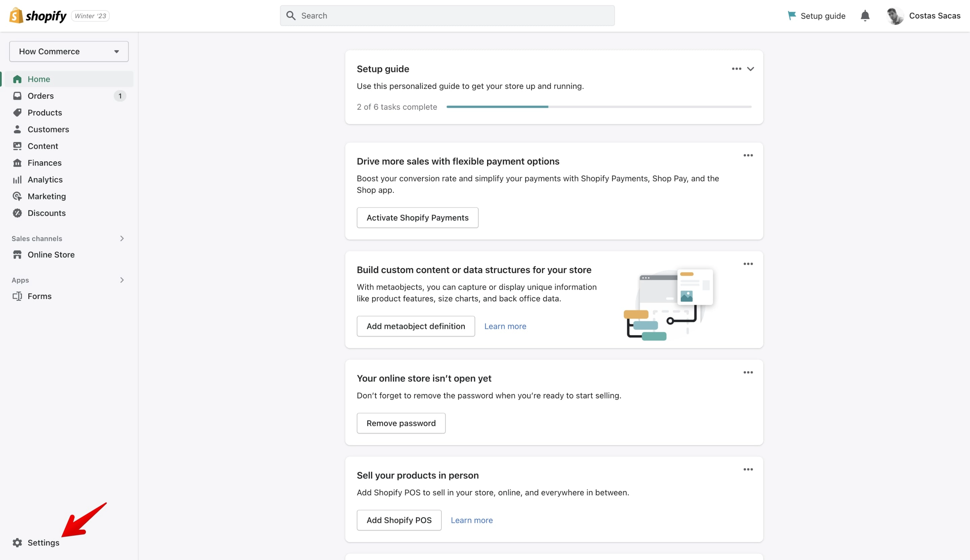This screenshot has height=560, width=970.
Task: Click the Shopify logo
Action: (x=38, y=16)
